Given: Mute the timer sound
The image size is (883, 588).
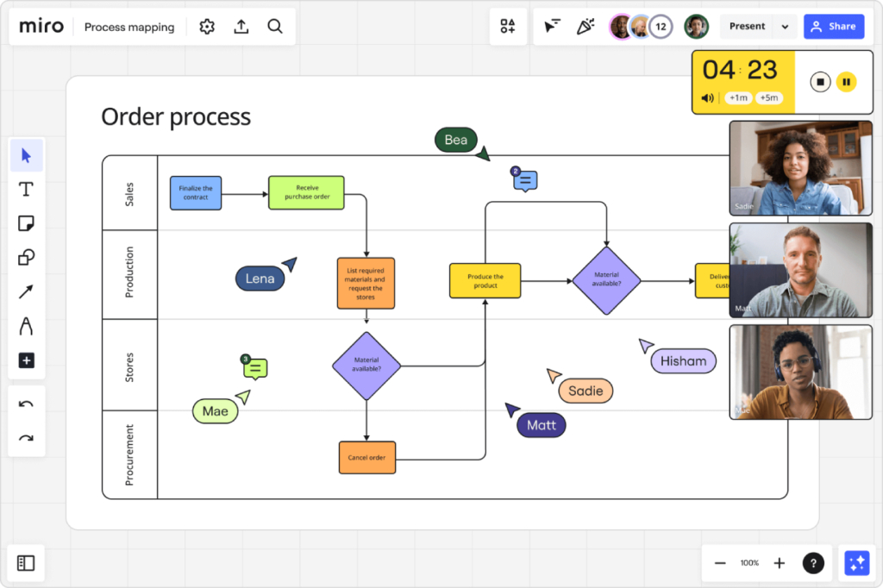Looking at the screenshot, I should [707, 97].
